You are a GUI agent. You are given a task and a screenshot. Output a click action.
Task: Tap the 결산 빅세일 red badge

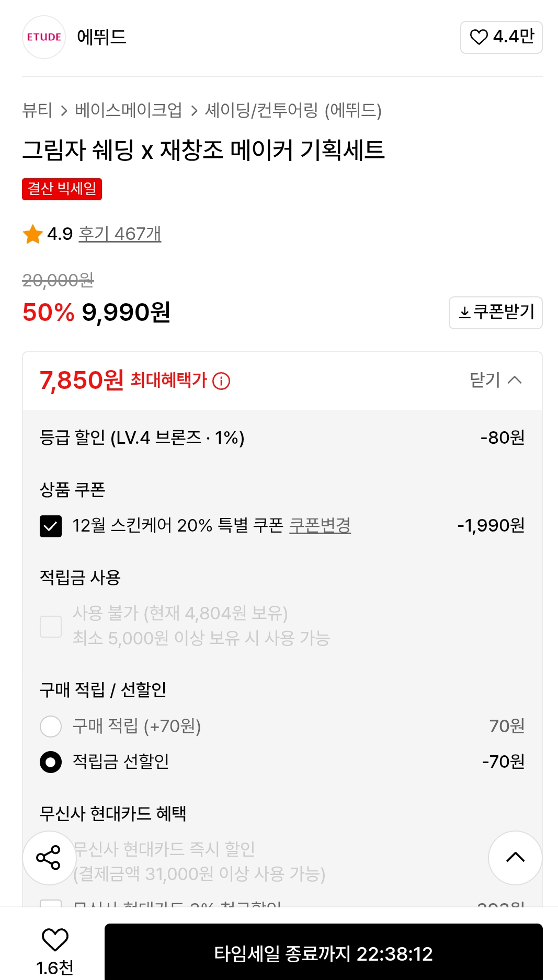(x=62, y=189)
